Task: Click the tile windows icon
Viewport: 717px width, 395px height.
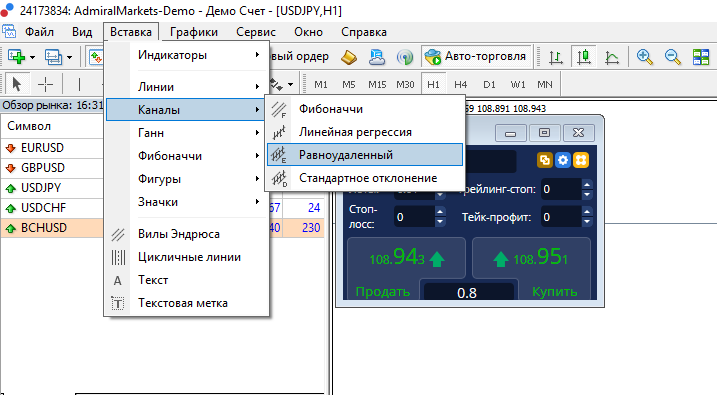Action: click(x=701, y=57)
